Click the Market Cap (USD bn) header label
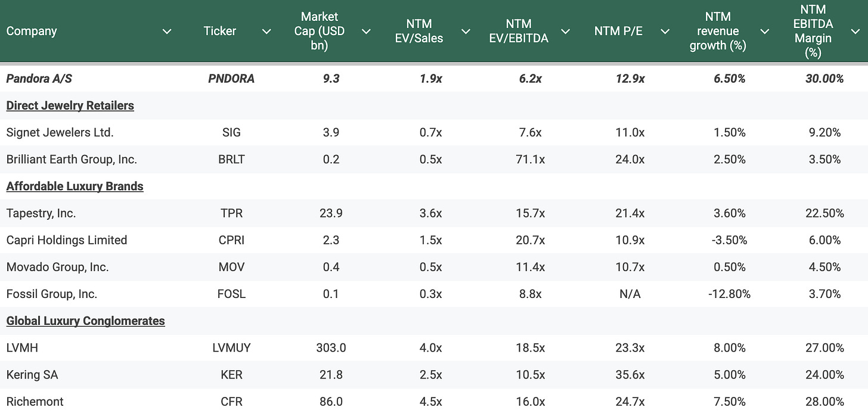Image resolution: width=868 pixels, height=413 pixels. 320,31
